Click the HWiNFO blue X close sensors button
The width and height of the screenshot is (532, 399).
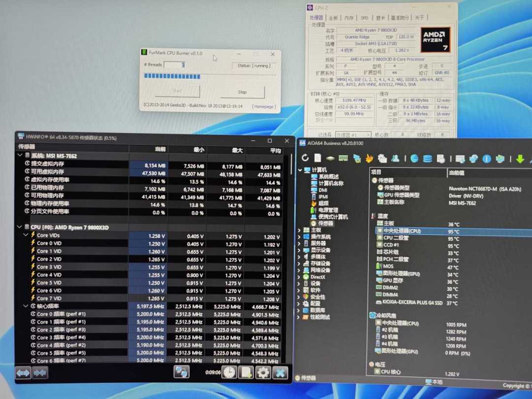pyautogui.click(x=280, y=372)
